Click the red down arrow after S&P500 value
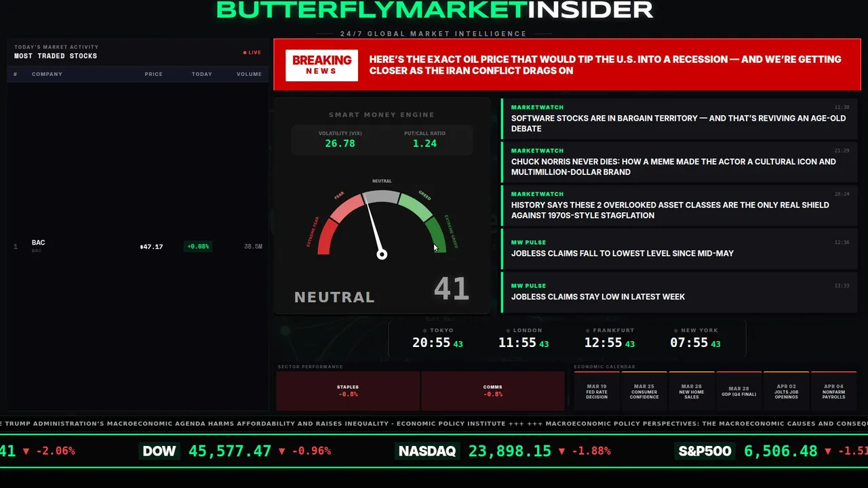Screen dimensions: 868x488 (x=827, y=451)
